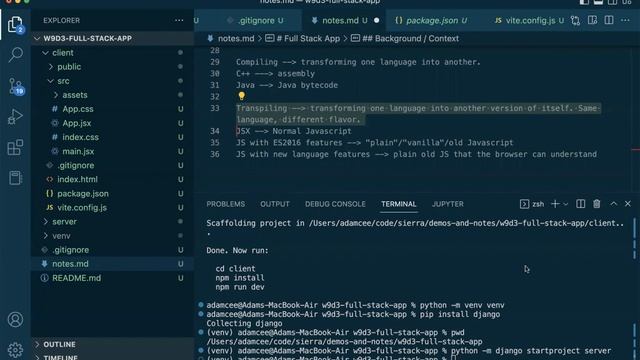Image resolution: width=640 pixels, height=360 pixels.
Task: Click the source control compare icon in editor toolbar
Action: 576,20
